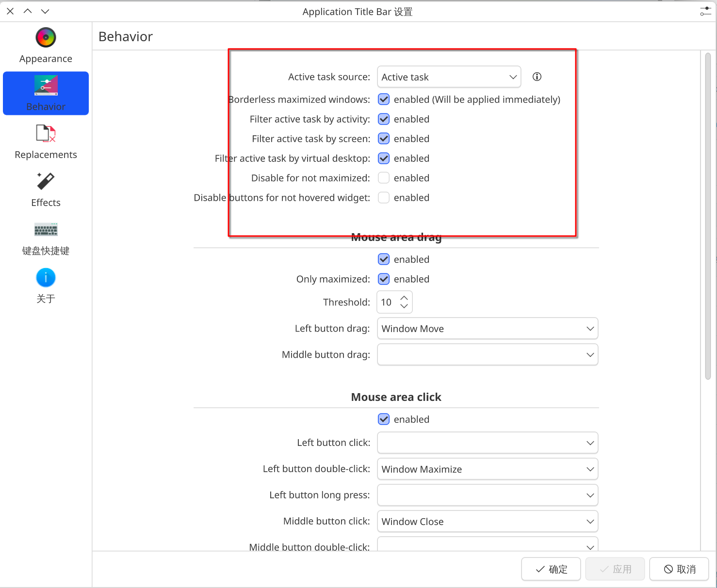Viewport: 717px width, 588px height.
Task: Open the Active task source dropdown
Action: pyautogui.click(x=449, y=77)
